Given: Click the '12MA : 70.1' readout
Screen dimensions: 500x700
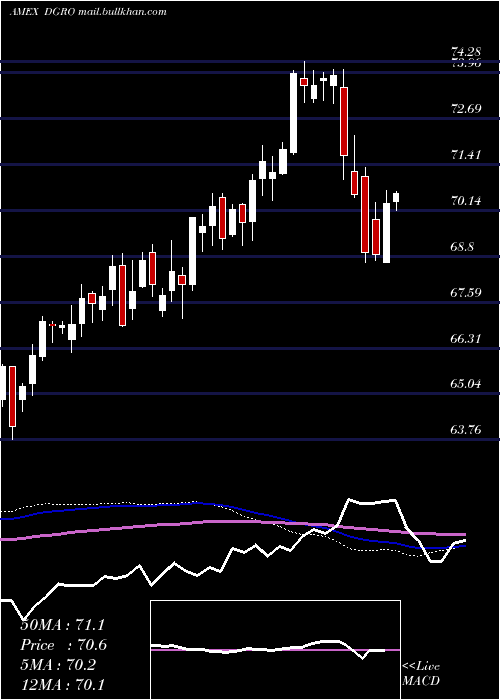Looking at the screenshot, I should [62, 684].
